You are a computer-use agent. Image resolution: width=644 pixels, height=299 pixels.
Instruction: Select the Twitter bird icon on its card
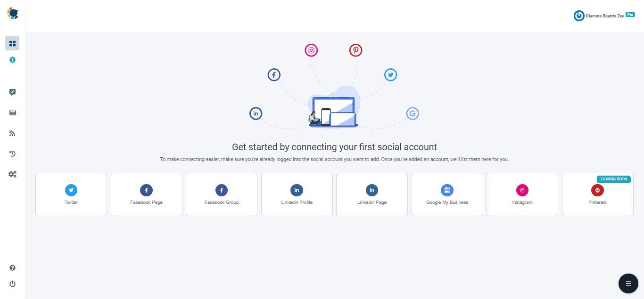coord(71,190)
